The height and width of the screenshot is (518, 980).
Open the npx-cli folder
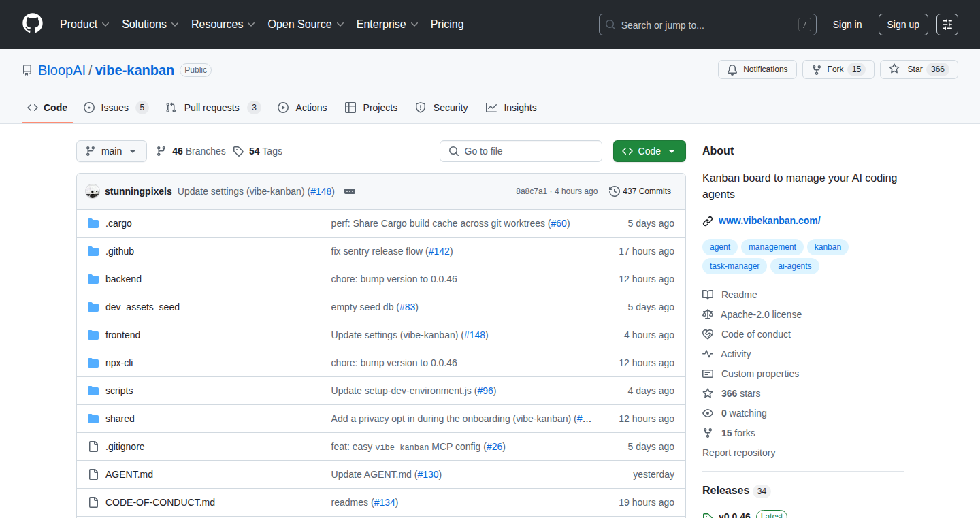coord(119,363)
